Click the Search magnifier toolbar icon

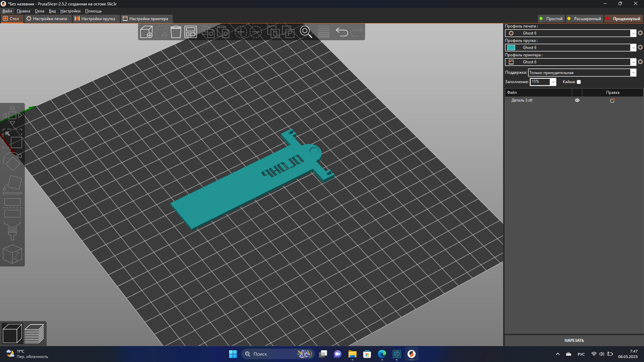pyautogui.click(x=306, y=32)
